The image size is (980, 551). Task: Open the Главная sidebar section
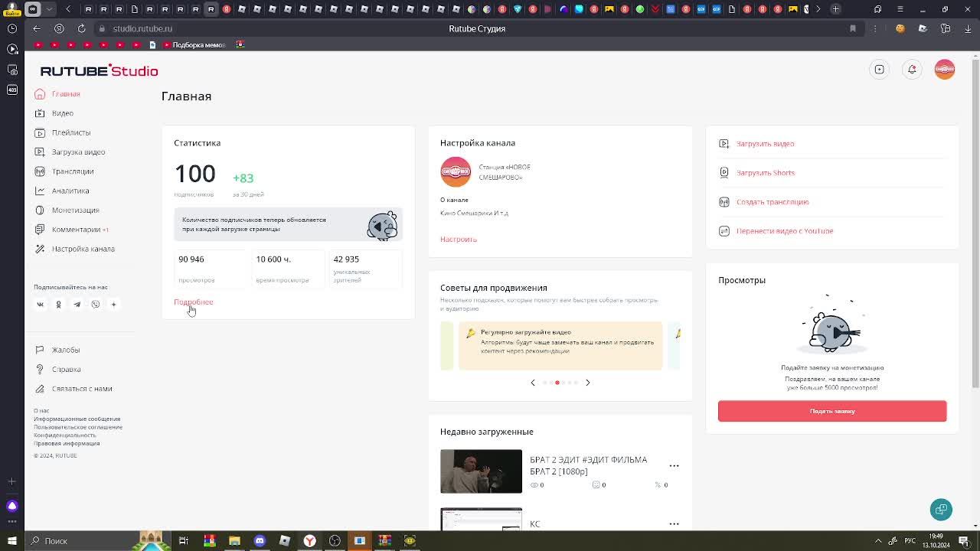point(57,94)
